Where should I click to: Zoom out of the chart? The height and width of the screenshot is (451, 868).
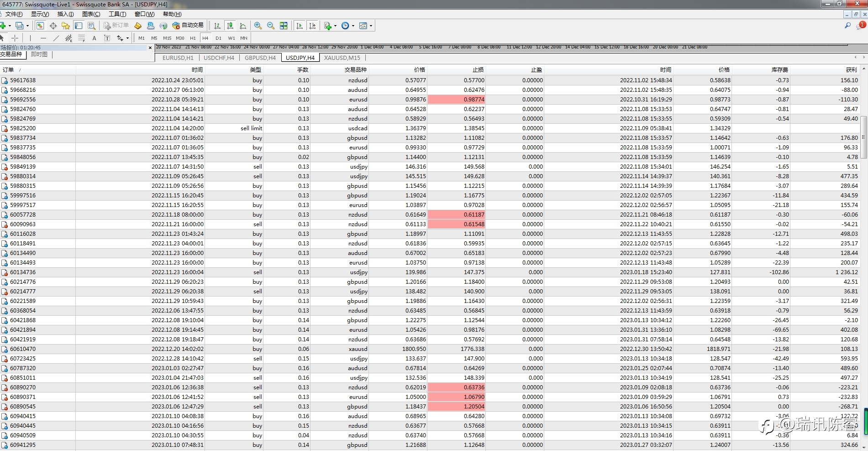tap(271, 26)
